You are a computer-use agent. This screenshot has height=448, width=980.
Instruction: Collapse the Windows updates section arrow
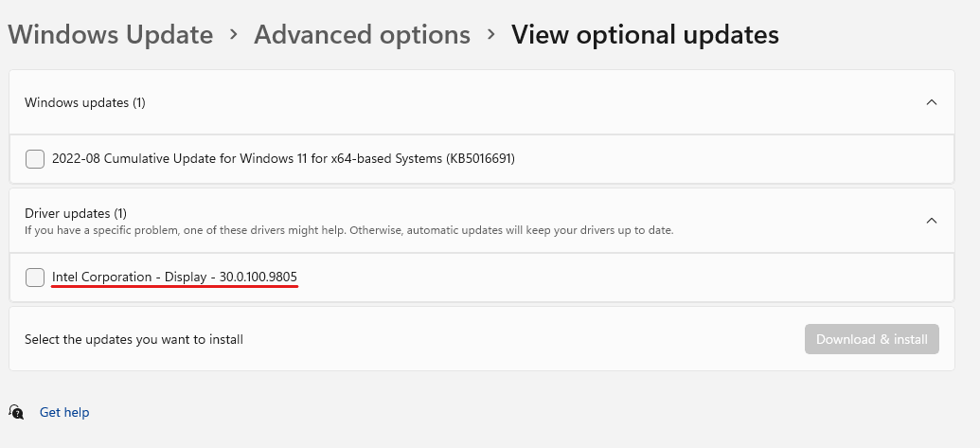click(x=932, y=102)
